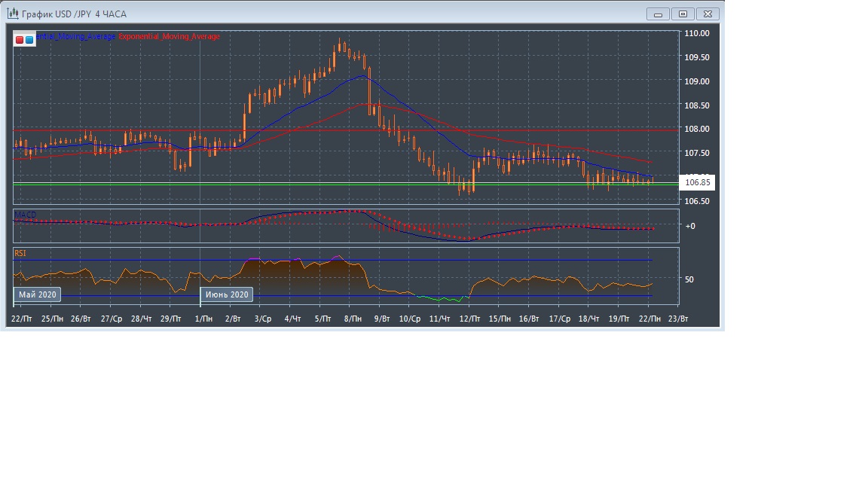Click the red square chart button

[x=20, y=39]
